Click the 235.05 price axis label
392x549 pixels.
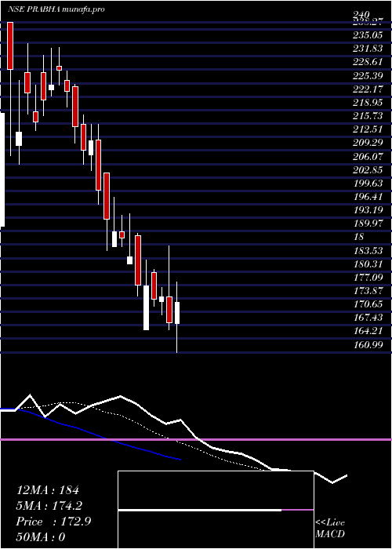[368, 35]
